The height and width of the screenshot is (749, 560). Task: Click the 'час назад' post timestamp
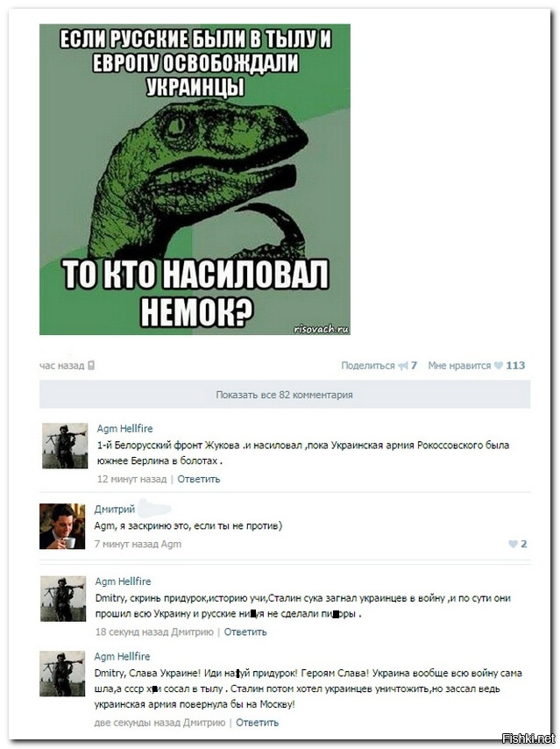click(x=61, y=366)
